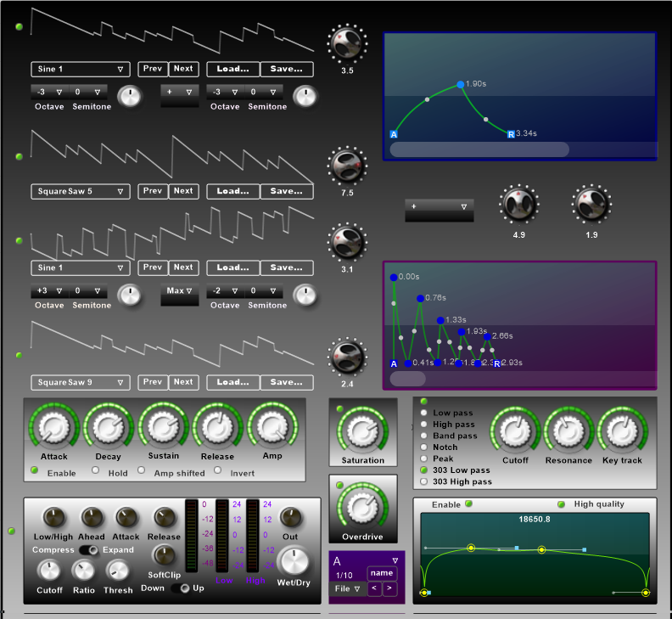Click Next in the Square Saw 9 row
Image resolution: width=672 pixels, height=619 pixels.
click(x=183, y=382)
